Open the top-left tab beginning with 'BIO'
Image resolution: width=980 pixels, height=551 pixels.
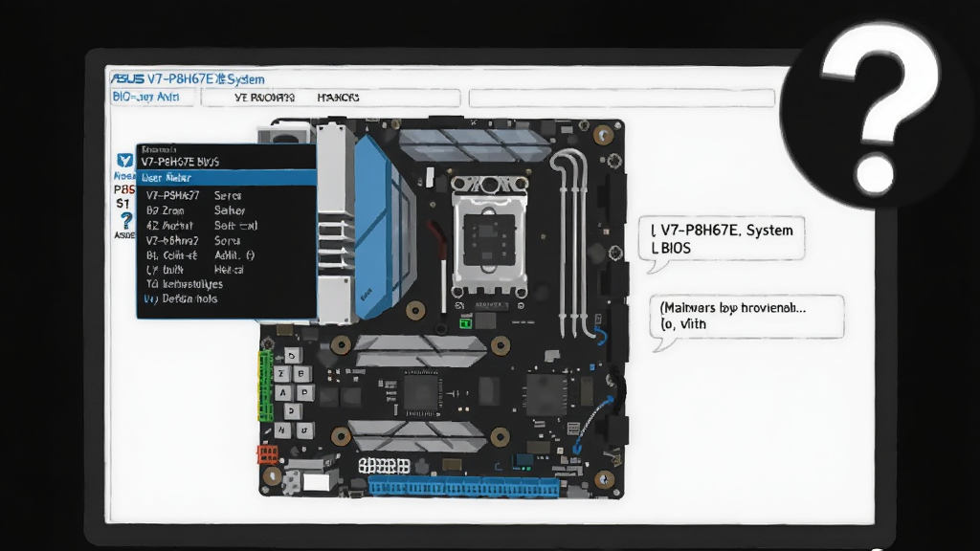152,97
